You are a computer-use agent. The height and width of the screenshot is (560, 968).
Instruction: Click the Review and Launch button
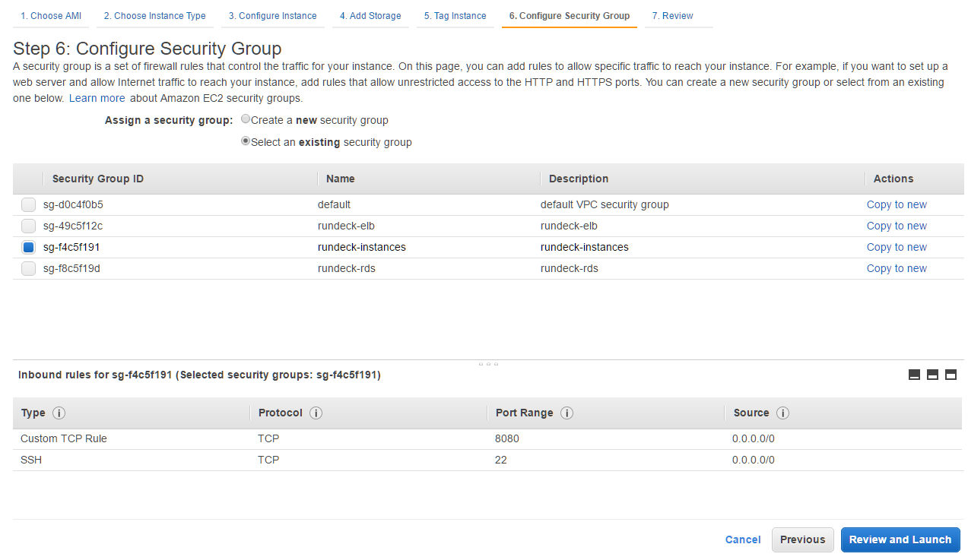coord(900,539)
